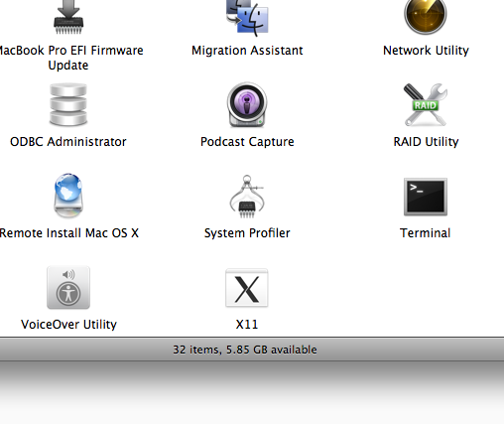Open the MacBook Pro EFI Firmware Update icon
Screen dimensions: 504x424
68,17
